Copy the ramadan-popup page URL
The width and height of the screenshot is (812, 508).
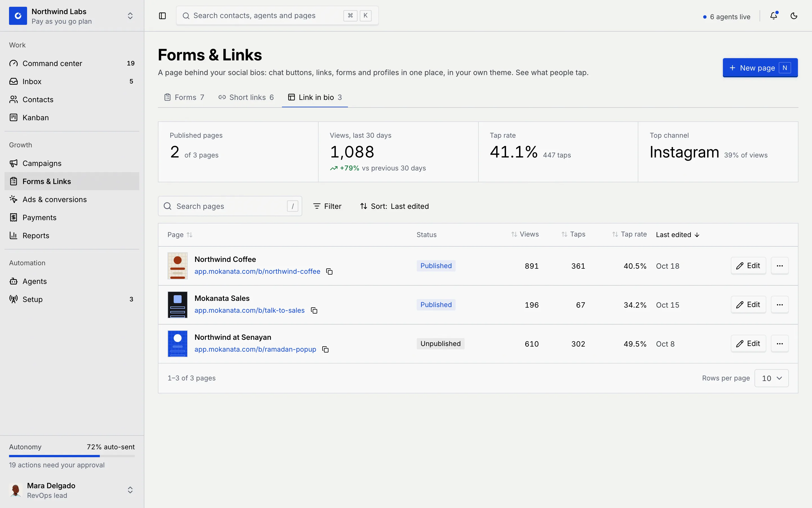pyautogui.click(x=325, y=349)
